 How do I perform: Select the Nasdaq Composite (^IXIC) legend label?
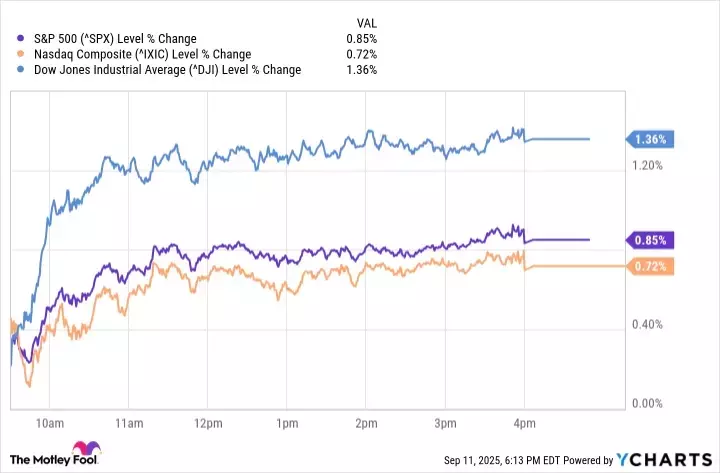pos(121,54)
